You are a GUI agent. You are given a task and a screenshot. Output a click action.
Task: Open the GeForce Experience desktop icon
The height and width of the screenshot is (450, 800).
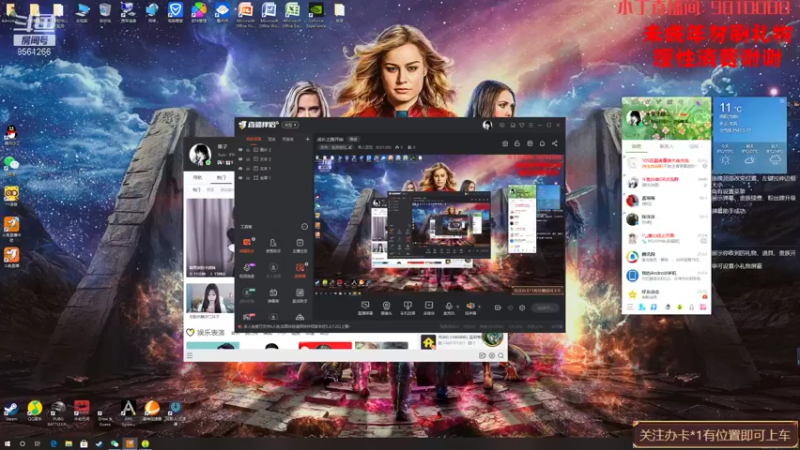coord(316,14)
